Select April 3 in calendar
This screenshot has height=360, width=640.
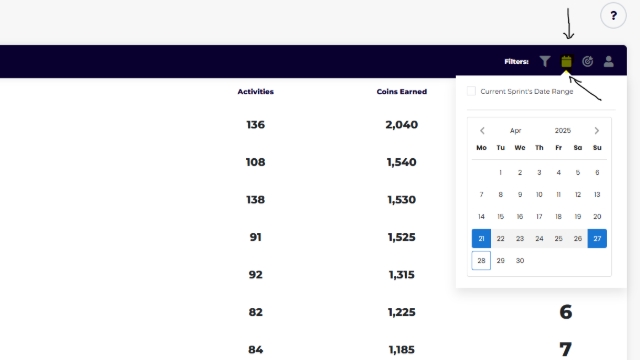coord(539,173)
